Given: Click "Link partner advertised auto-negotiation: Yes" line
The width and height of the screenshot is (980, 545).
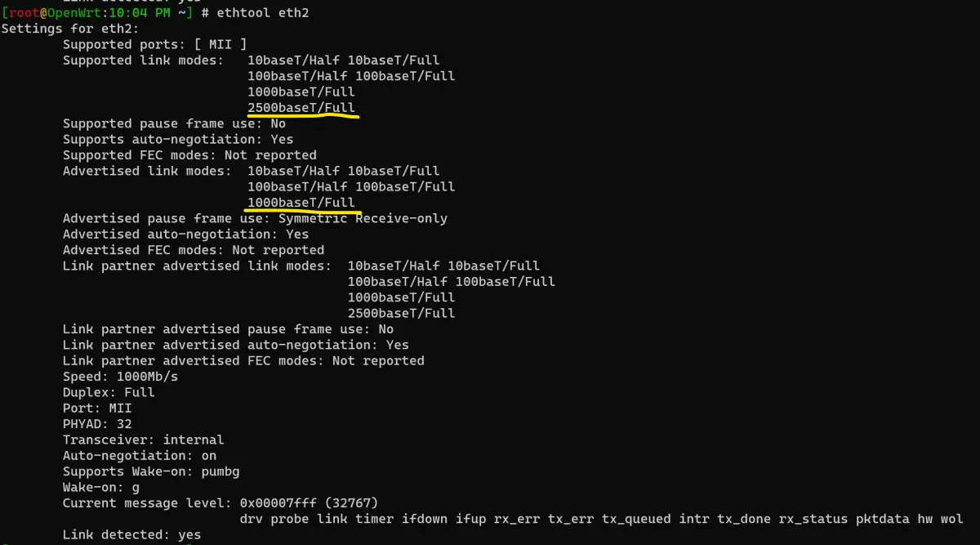Looking at the screenshot, I should tap(235, 345).
